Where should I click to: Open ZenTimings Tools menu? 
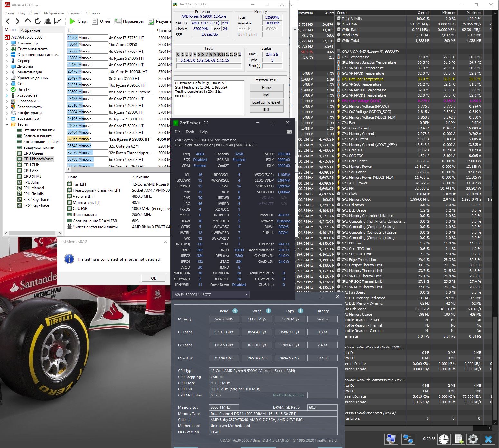click(190, 132)
